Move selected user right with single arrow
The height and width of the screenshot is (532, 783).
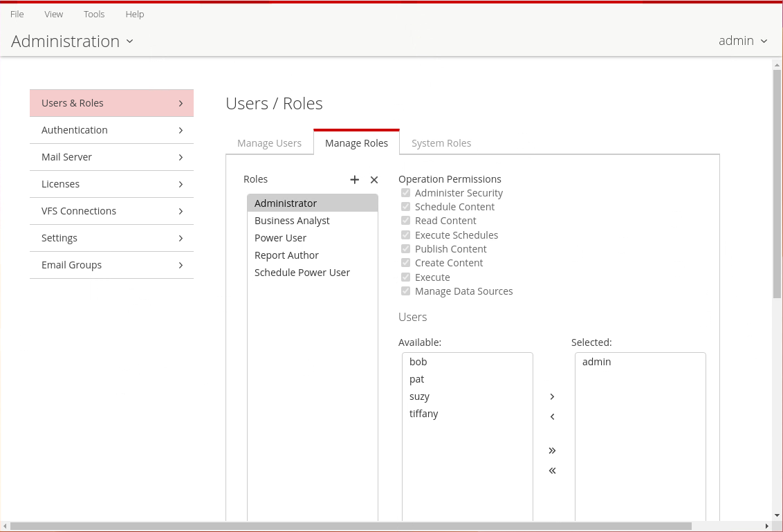click(x=552, y=397)
